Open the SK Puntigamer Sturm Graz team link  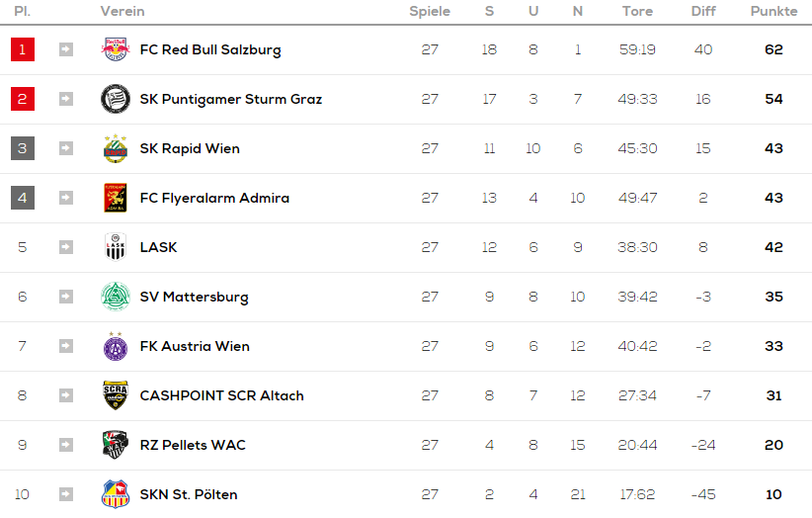pos(231,99)
